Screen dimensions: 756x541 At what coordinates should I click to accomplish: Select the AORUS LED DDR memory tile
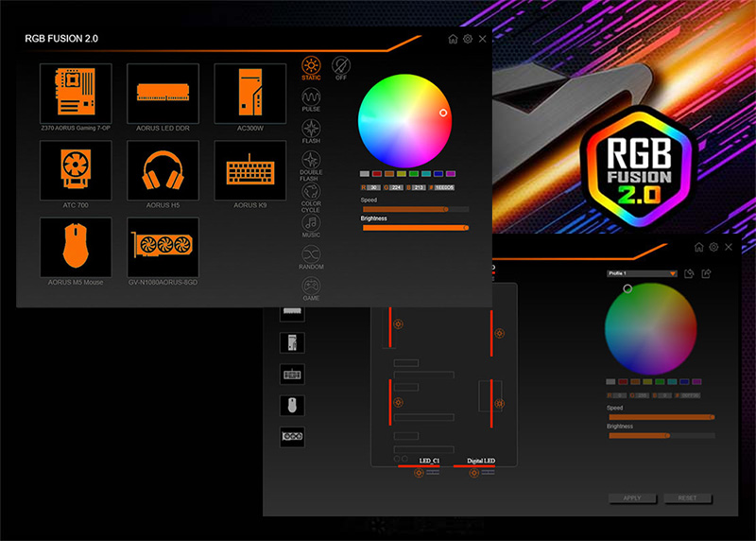coord(163,93)
